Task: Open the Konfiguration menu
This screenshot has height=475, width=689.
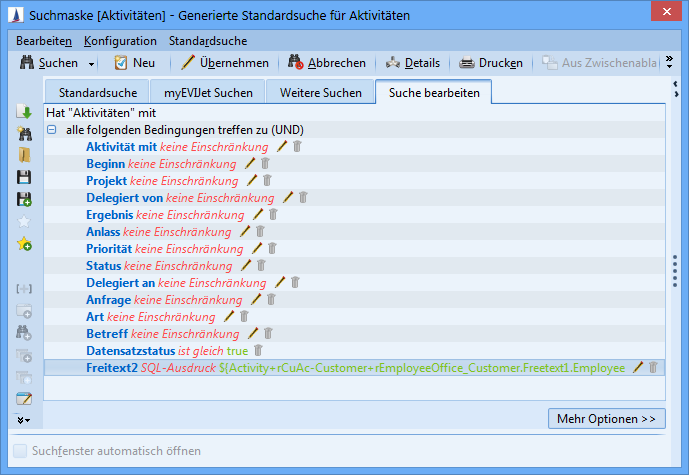Action: (x=120, y=41)
